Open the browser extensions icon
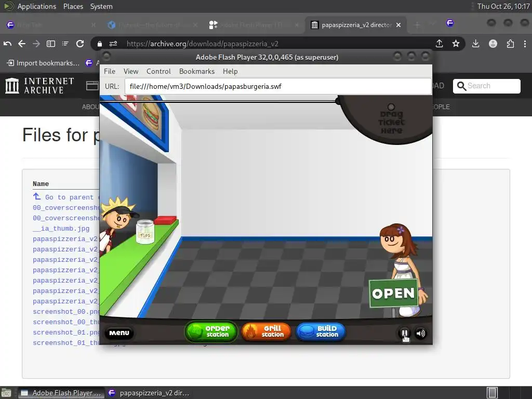This screenshot has width=532, height=399. (510, 44)
